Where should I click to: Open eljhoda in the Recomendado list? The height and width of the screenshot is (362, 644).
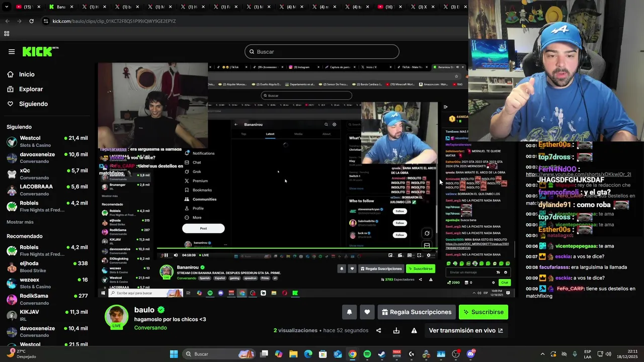47,266
